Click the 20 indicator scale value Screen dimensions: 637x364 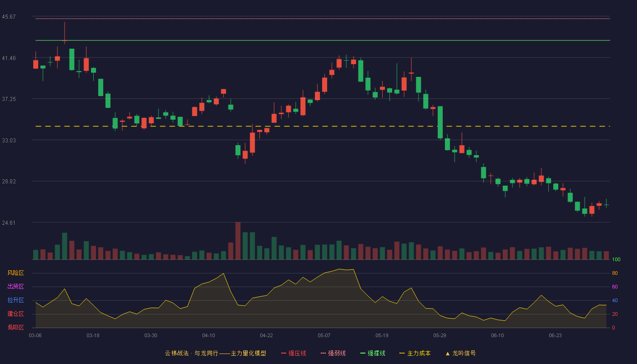[x=615, y=314]
